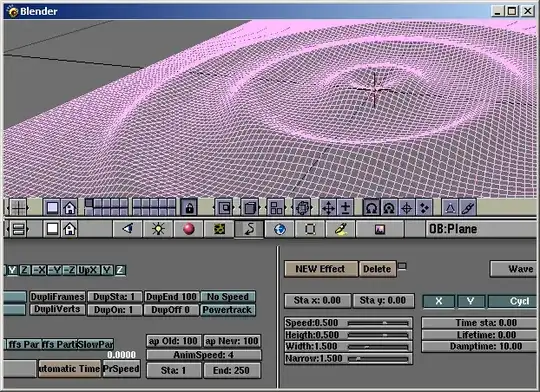This screenshot has height=392, width=540.
Task: Select the 3D cursor pivot icon
Action: point(407,208)
